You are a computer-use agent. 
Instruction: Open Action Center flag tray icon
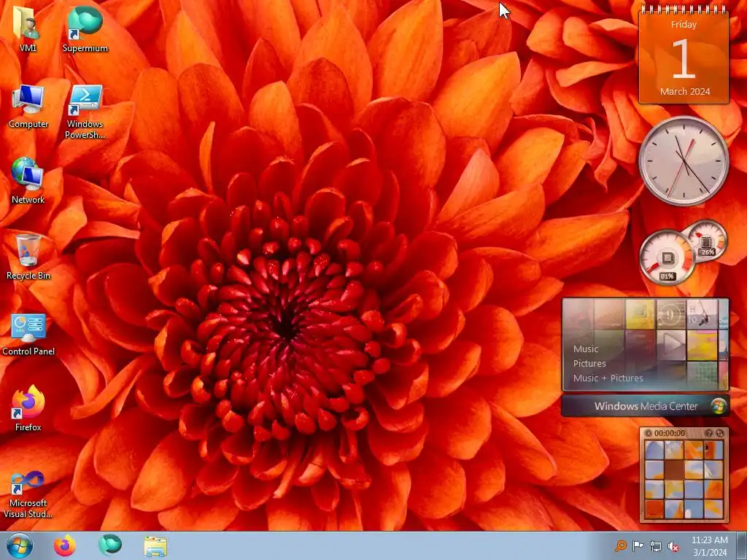638,546
